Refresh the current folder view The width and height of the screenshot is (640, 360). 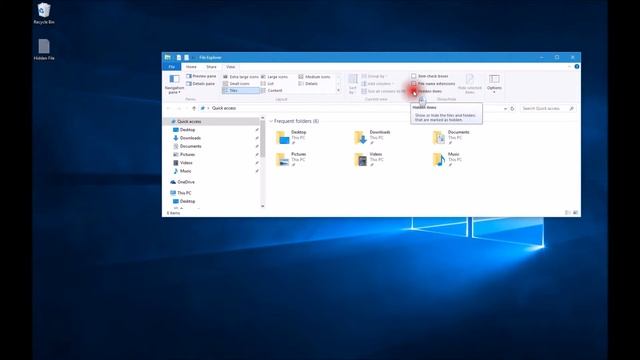[512, 109]
